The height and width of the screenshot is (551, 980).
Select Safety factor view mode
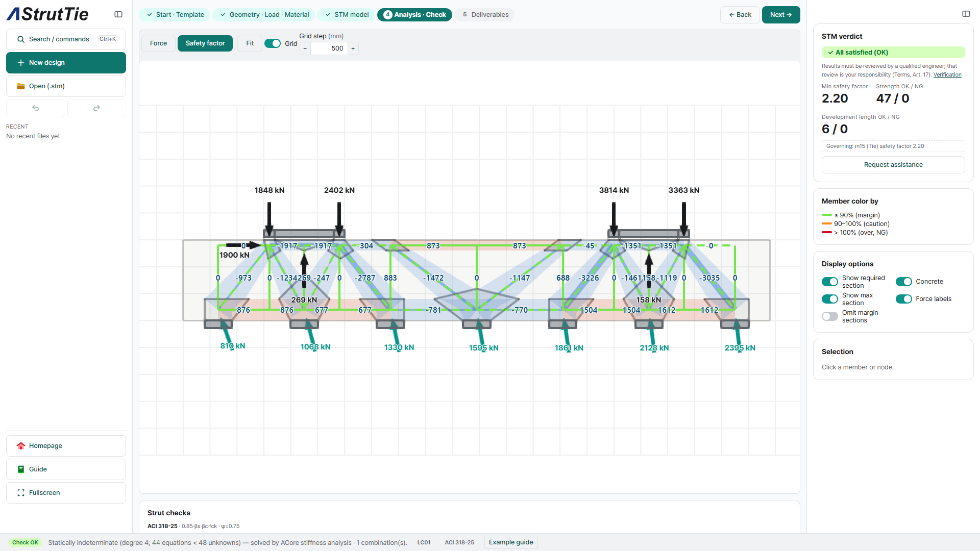pyautogui.click(x=205, y=43)
